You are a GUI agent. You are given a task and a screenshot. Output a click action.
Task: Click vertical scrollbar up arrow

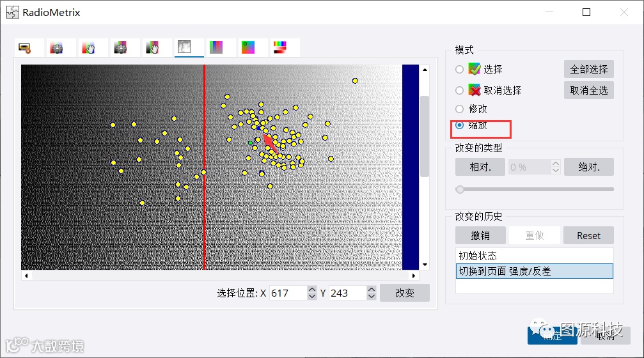(425, 70)
